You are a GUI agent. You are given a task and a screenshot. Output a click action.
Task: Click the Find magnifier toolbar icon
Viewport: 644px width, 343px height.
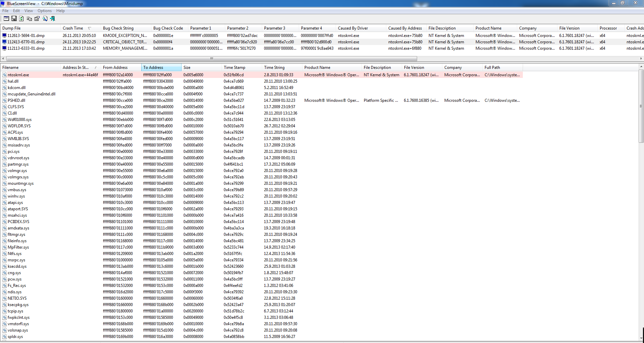point(45,19)
